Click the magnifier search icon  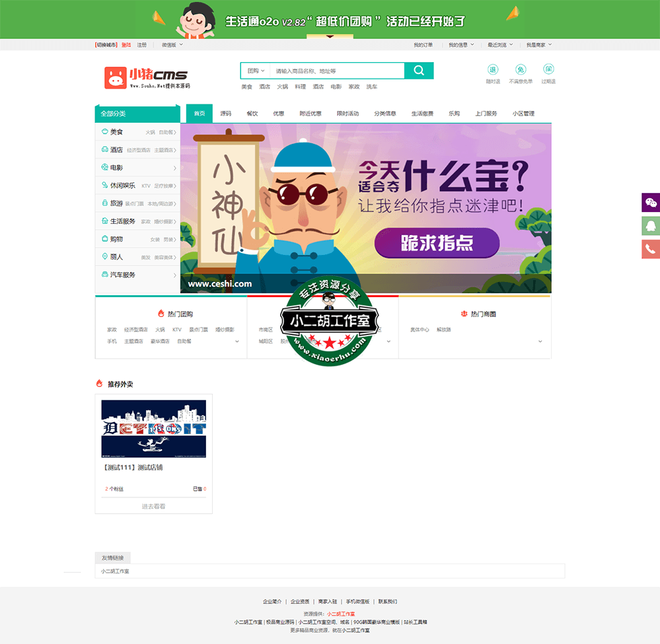click(x=419, y=70)
